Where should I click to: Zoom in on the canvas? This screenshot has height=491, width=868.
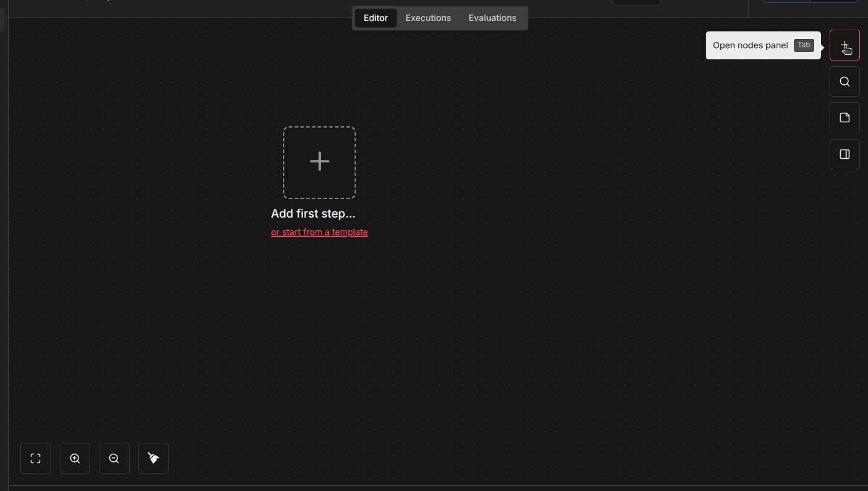75,458
